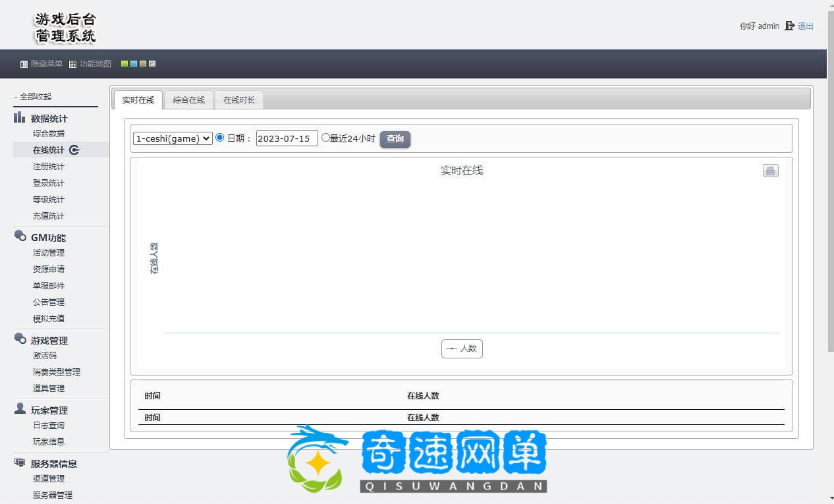Click the 隐藏菜单 hide-menu icon
Image resolution: width=834 pixels, height=504 pixels.
[24, 65]
